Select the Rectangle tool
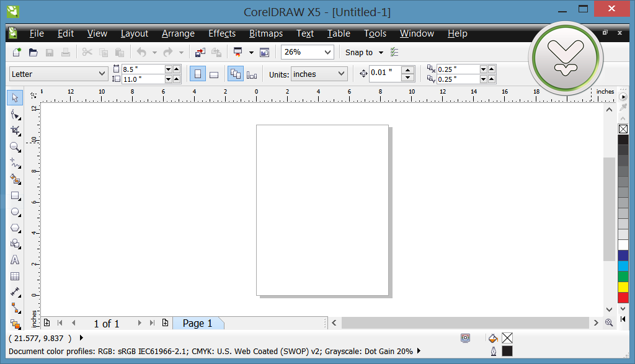Viewport: 635px width, 364px height. pos(15,196)
